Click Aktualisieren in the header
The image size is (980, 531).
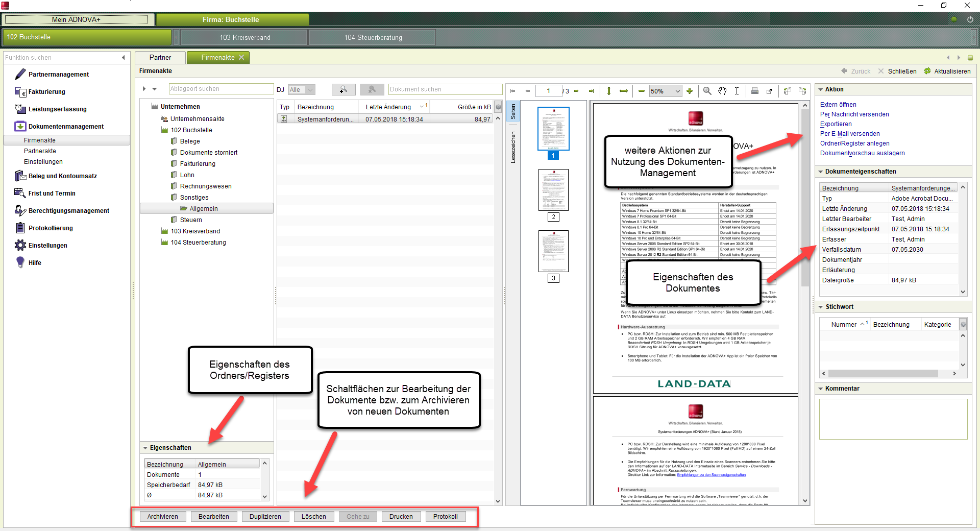pos(947,71)
